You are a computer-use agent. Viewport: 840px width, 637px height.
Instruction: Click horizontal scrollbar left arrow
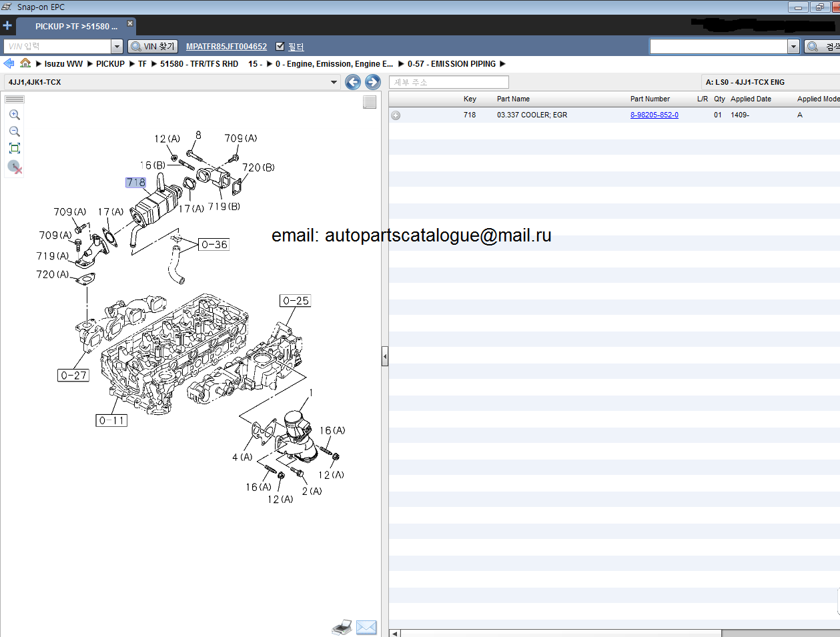[394, 633]
